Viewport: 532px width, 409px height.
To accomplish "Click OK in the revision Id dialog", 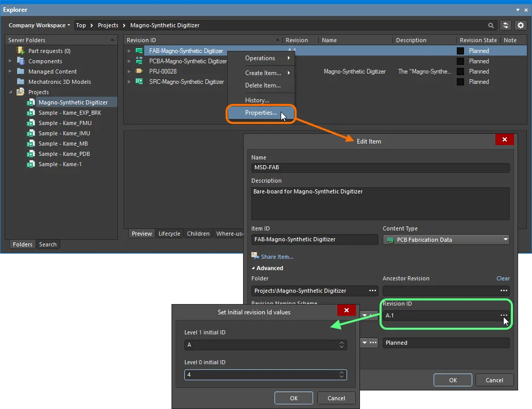I will point(294,398).
